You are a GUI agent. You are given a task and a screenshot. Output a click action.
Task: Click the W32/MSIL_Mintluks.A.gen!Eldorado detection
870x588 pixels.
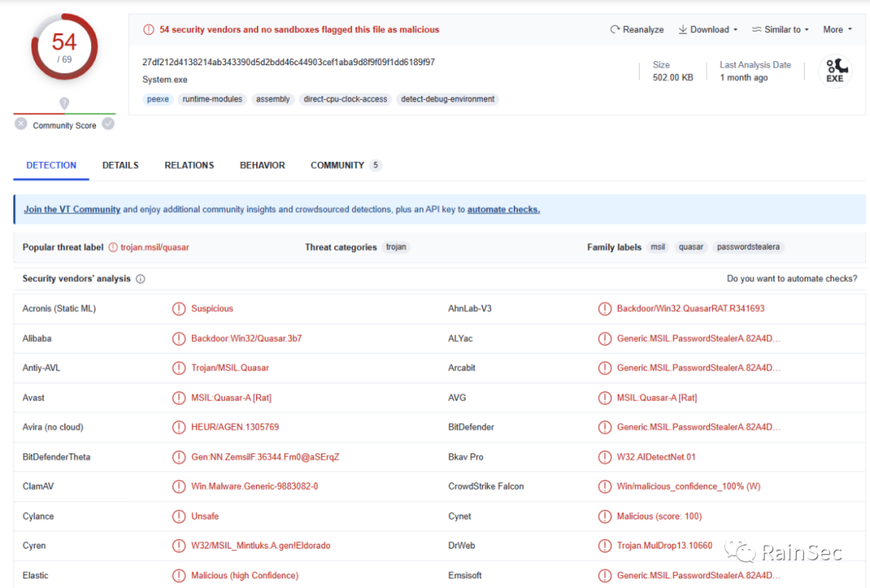(x=261, y=546)
